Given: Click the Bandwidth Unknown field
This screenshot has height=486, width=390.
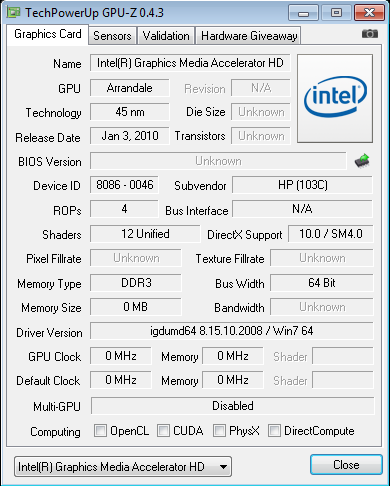Looking at the screenshot, I should point(322,307).
